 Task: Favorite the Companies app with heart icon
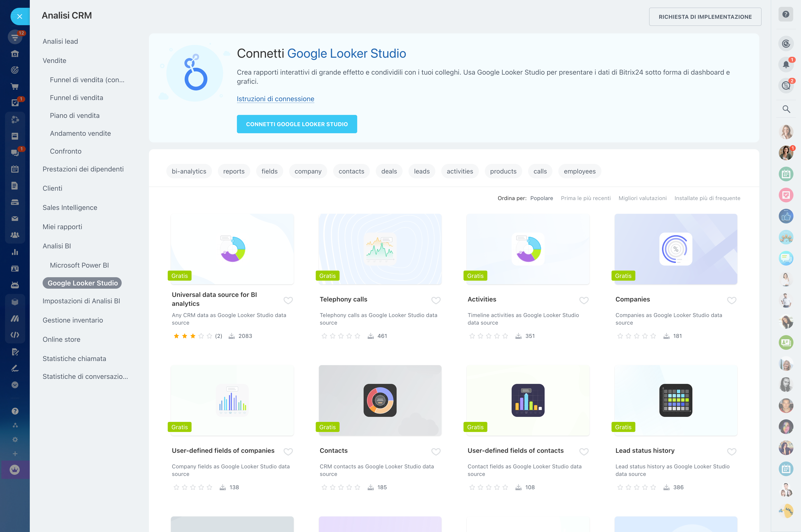[731, 300]
